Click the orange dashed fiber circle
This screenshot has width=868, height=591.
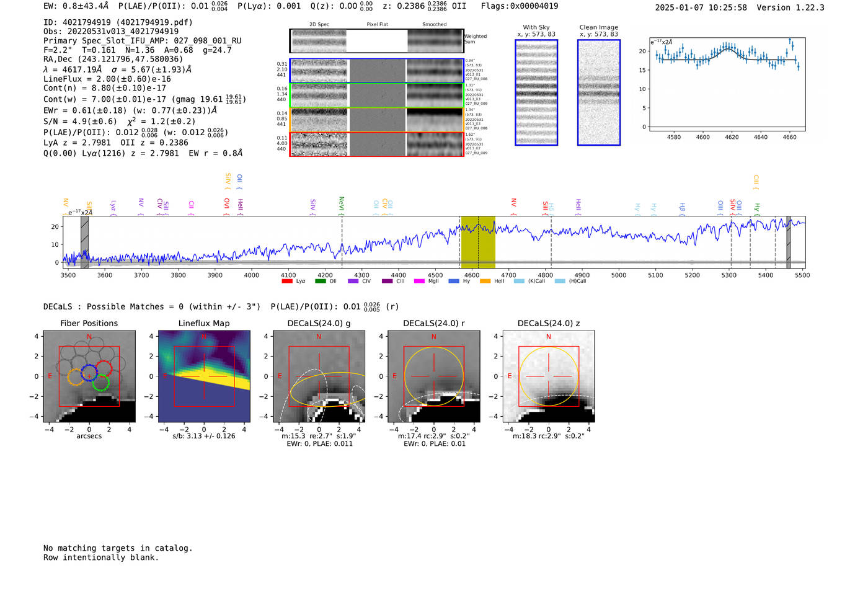[75, 376]
